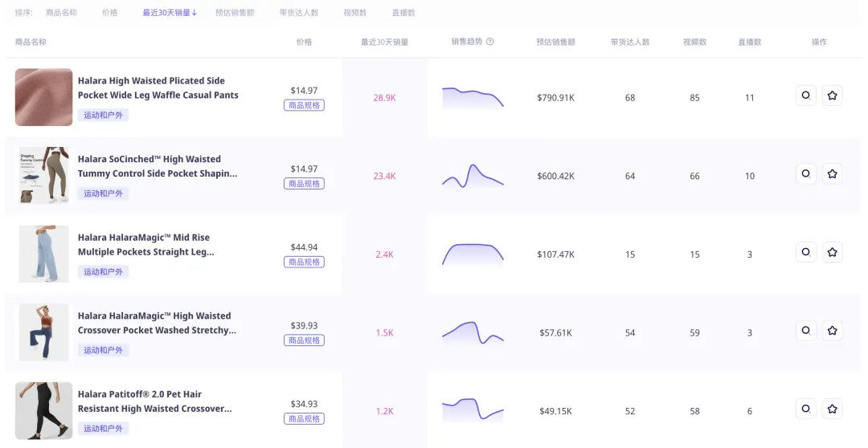
Task: Star the Halara Waffle Casual Pants product
Action: coord(832,96)
